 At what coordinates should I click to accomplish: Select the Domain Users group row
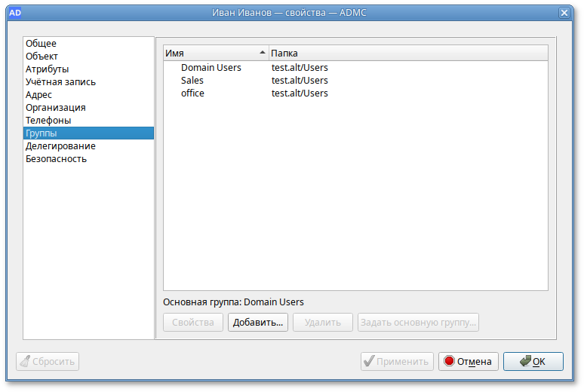211,68
